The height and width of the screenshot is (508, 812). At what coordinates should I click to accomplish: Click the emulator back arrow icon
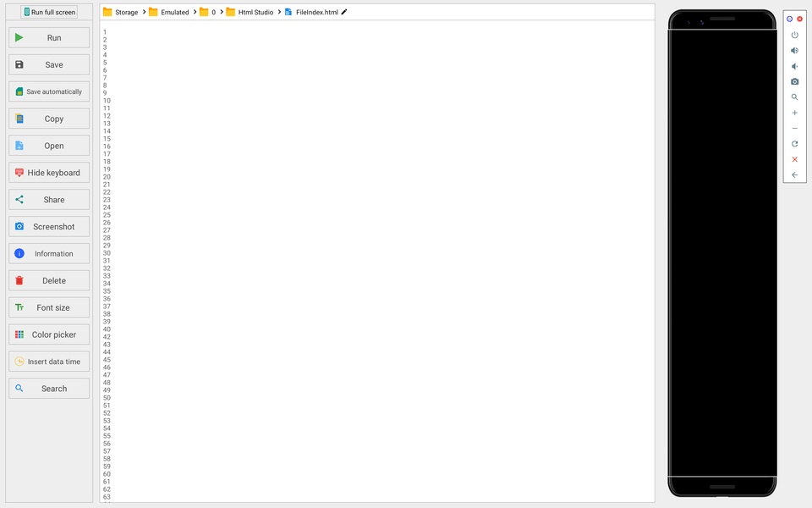pyautogui.click(x=794, y=174)
